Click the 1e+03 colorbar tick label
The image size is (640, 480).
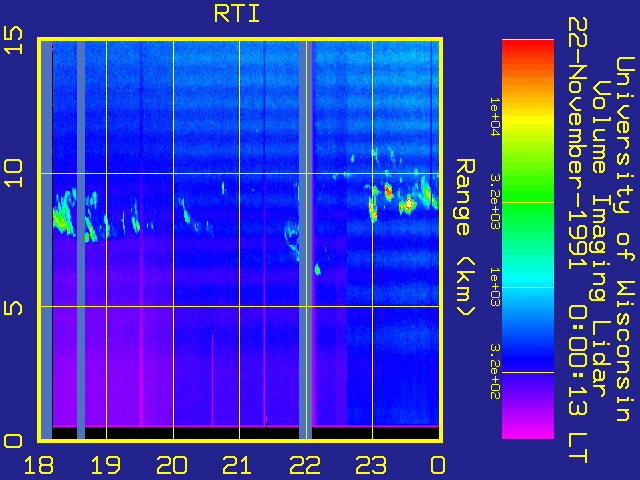pyautogui.click(x=495, y=287)
